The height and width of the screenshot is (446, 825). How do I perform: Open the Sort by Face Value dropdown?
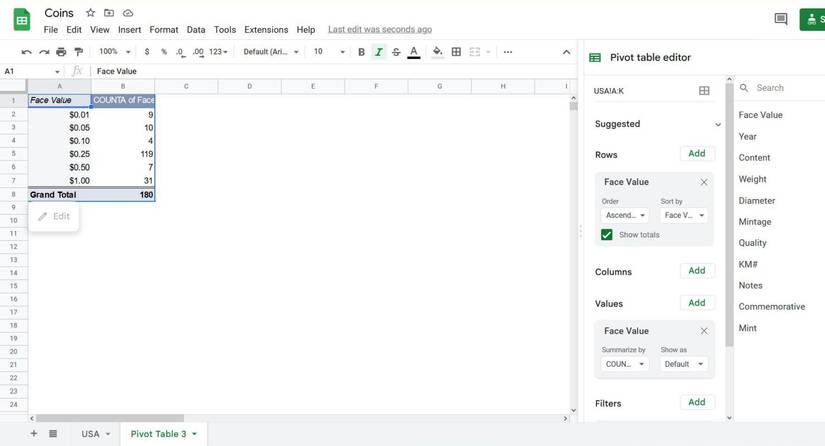click(x=683, y=215)
